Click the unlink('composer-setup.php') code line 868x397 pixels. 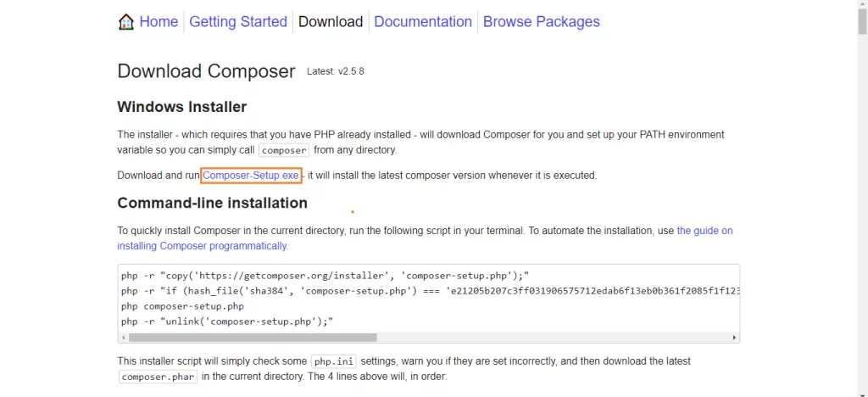pos(227,322)
